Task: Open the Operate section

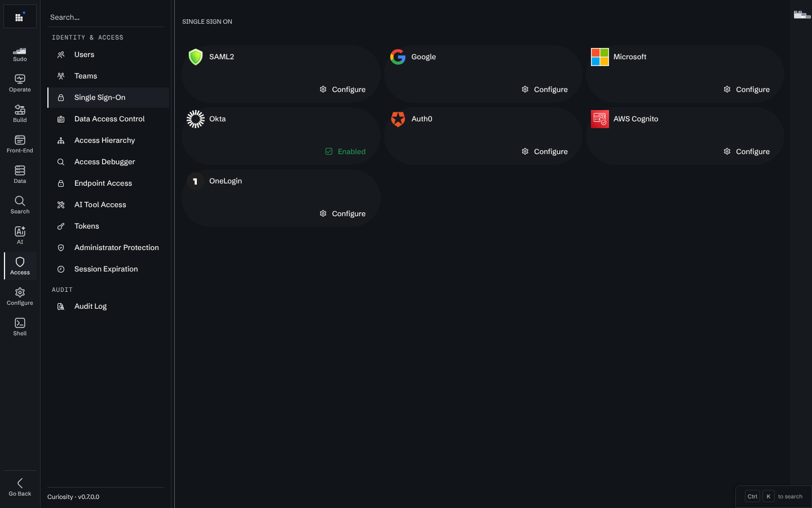Action: (20, 84)
